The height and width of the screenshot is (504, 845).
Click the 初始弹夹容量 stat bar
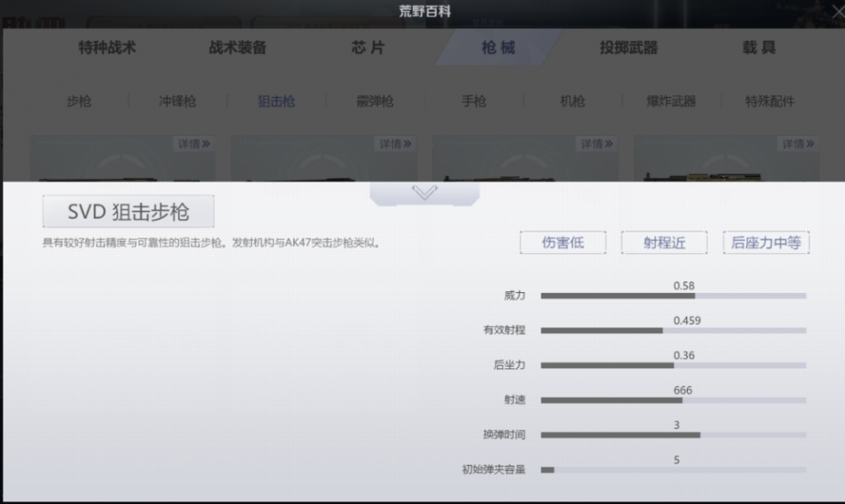673,469
